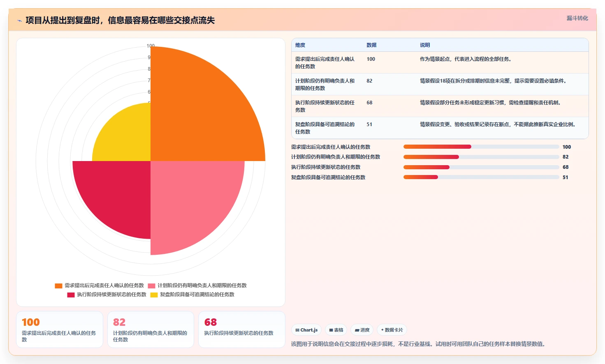Click the progress bar valued 82

[x=481, y=157]
